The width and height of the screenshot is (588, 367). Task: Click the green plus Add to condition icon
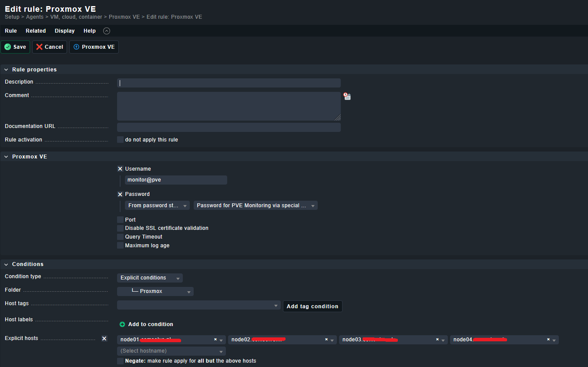[122, 324]
